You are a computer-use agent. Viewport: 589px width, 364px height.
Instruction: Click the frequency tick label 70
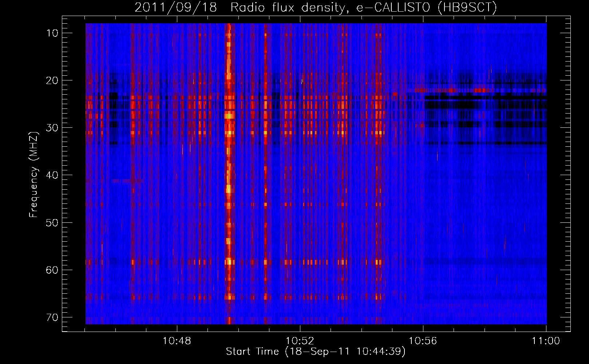(x=52, y=317)
